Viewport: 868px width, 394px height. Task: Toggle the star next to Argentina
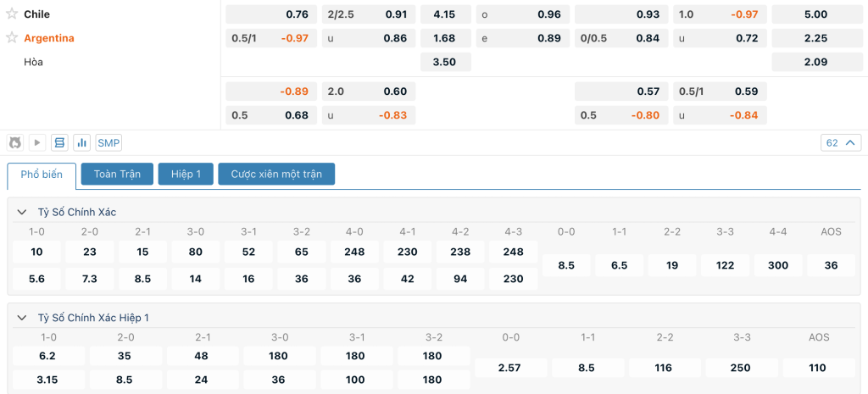point(12,37)
